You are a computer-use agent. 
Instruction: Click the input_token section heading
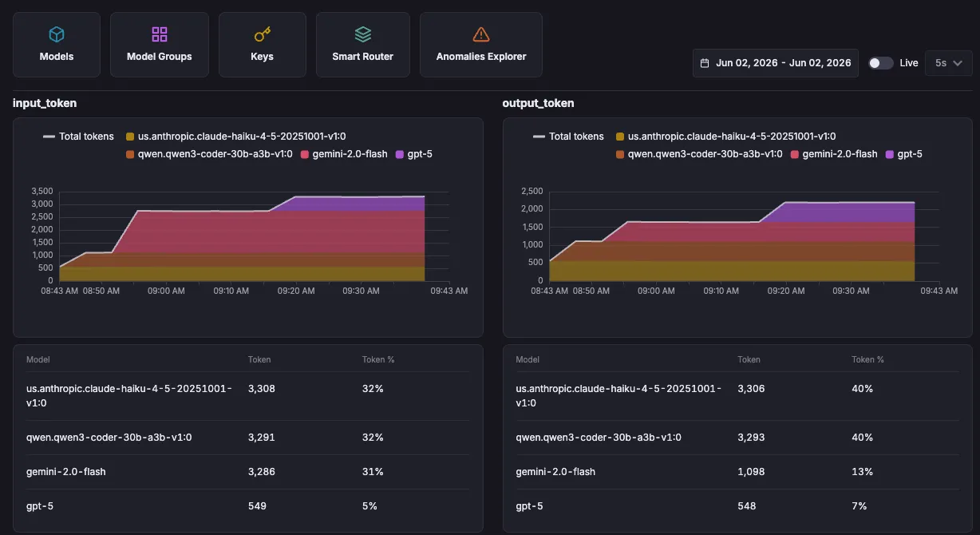click(x=45, y=103)
